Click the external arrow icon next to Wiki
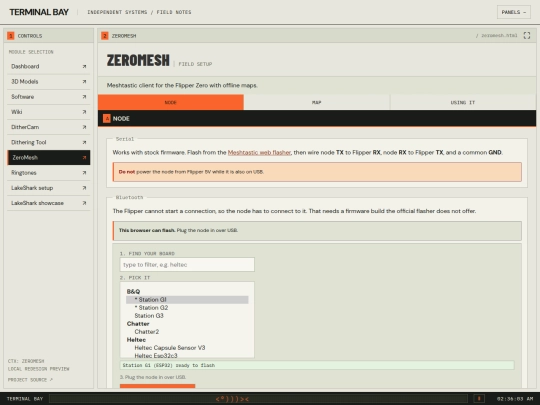 coord(84,112)
